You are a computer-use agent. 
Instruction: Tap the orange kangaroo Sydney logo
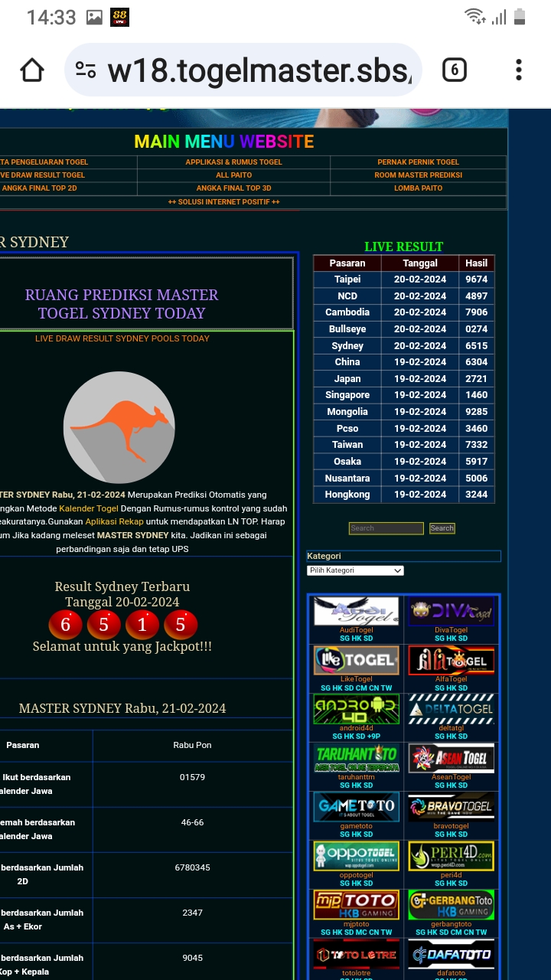[x=119, y=427]
